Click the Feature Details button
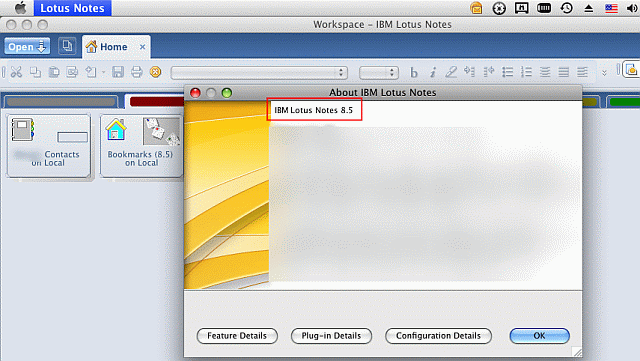This screenshot has width=640, height=361. click(237, 336)
